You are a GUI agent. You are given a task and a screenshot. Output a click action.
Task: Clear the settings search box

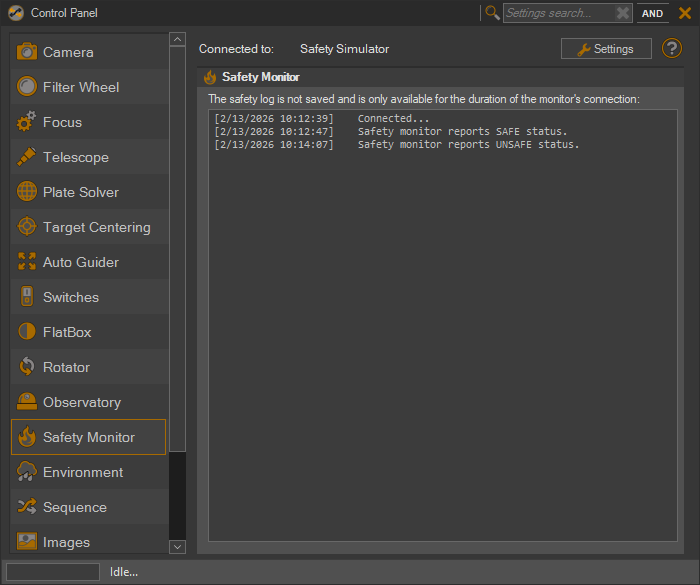pos(623,13)
